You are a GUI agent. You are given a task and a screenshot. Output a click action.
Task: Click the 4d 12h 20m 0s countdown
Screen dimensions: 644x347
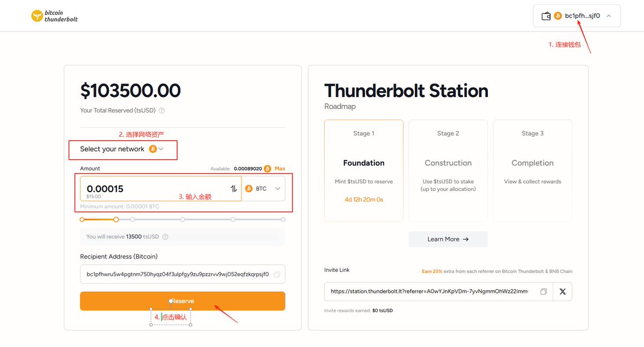click(364, 200)
